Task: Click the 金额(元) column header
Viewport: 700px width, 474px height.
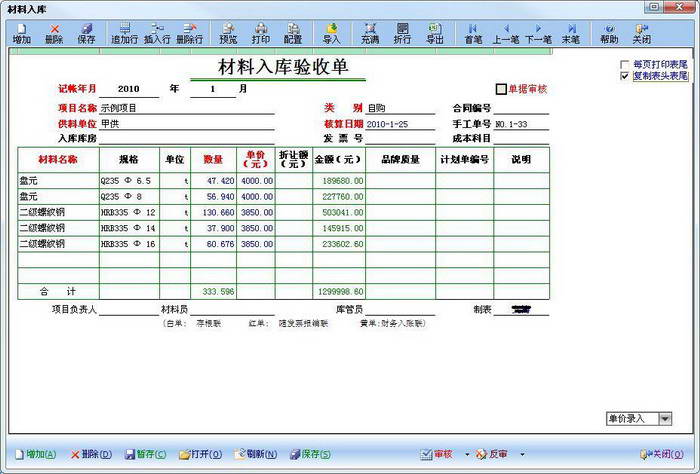Action: 339,159
